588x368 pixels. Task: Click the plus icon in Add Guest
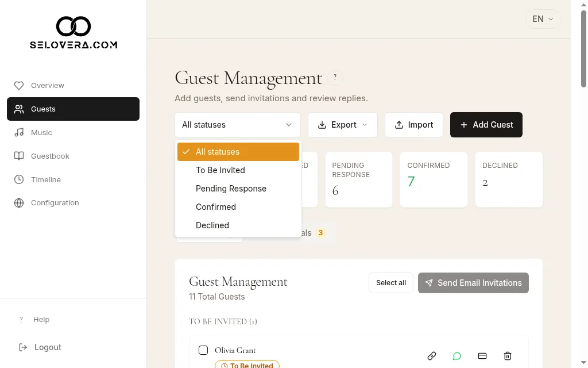[x=464, y=125]
